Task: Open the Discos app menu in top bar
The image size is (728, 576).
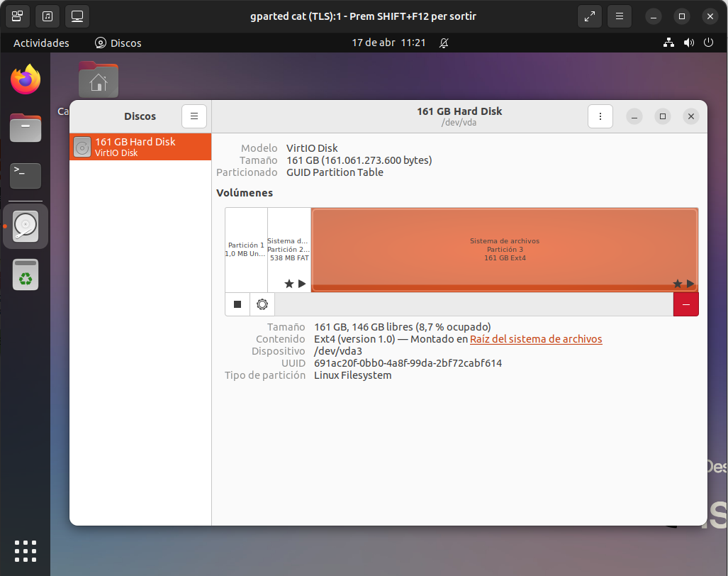Action: (x=118, y=43)
